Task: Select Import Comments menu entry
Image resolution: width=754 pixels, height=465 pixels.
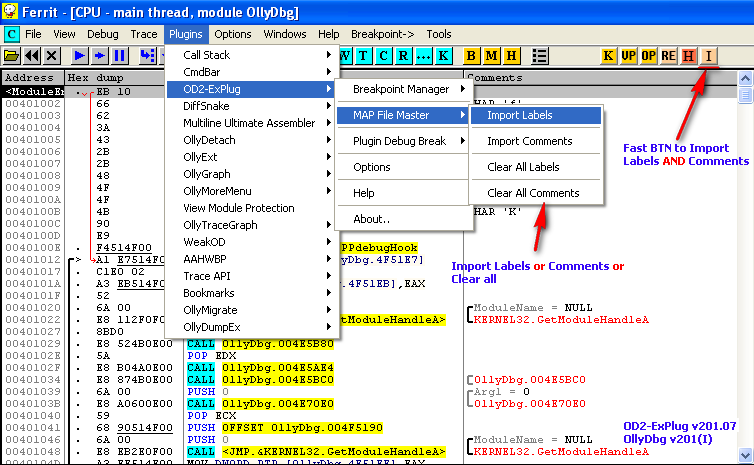Action: pyautogui.click(x=536, y=141)
